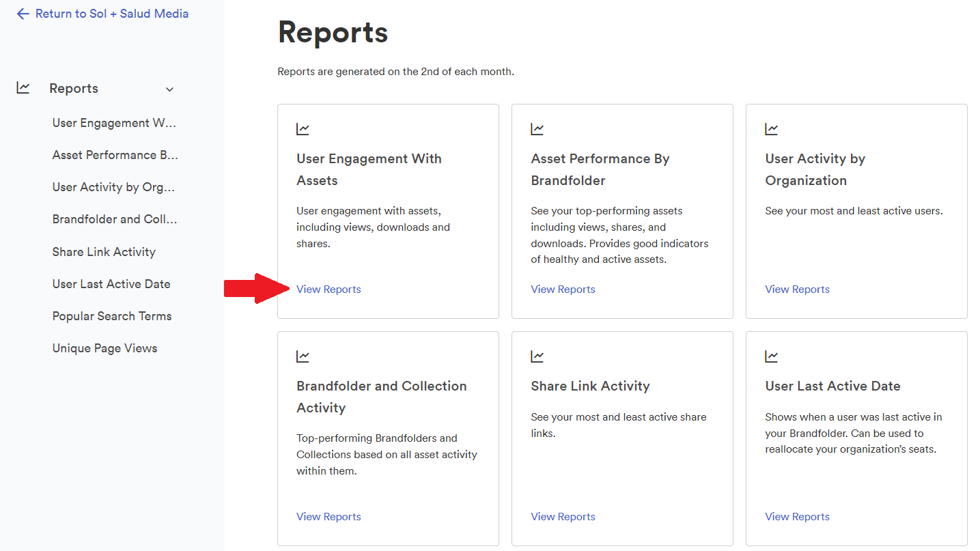Click 'See your most and least active users' text

(x=854, y=211)
